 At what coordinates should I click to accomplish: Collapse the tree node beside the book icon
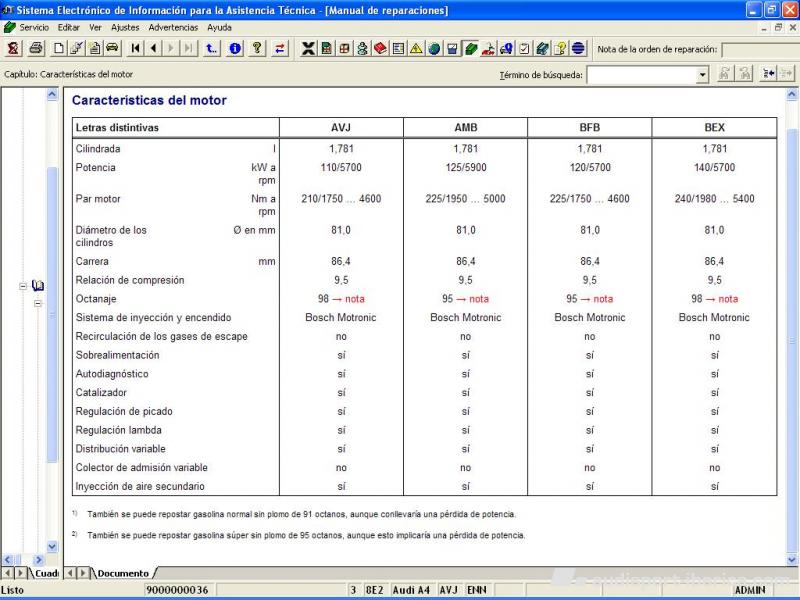click(x=23, y=286)
